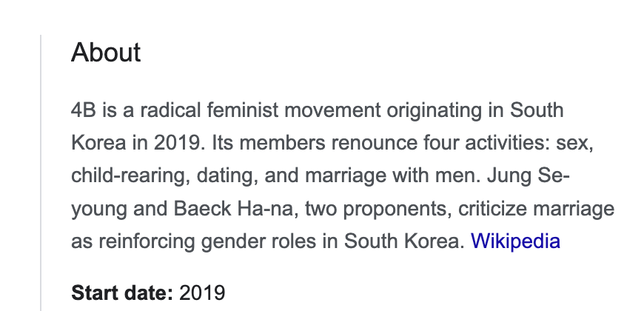Click the 2019 value beside Start date
This screenshot has height=311, width=644.
coord(202,293)
